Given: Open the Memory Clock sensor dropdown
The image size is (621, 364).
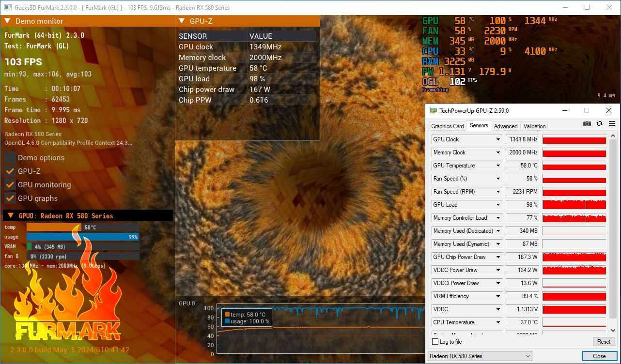Looking at the screenshot, I should pos(498,152).
